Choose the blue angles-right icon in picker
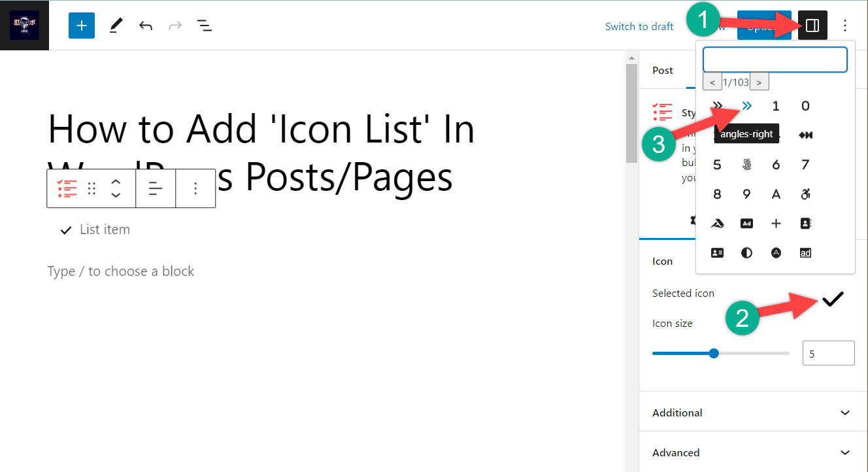The image size is (868, 472). point(746,106)
